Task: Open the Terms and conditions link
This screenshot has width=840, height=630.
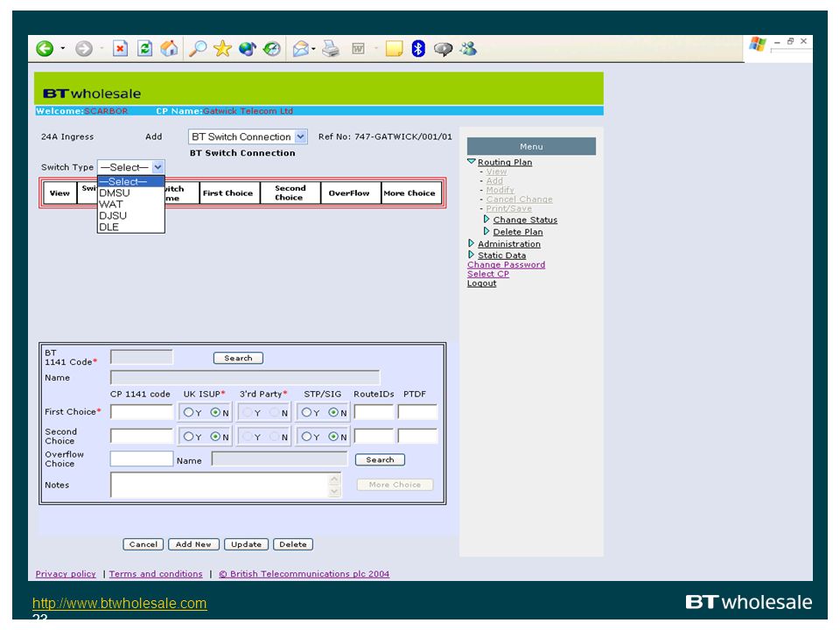Action: pyautogui.click(x=156, y=574)
